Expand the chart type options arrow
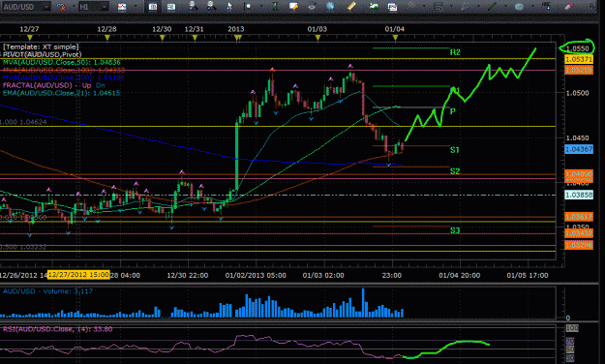Screen dimensions: 605x364 (x=136, y=6)
